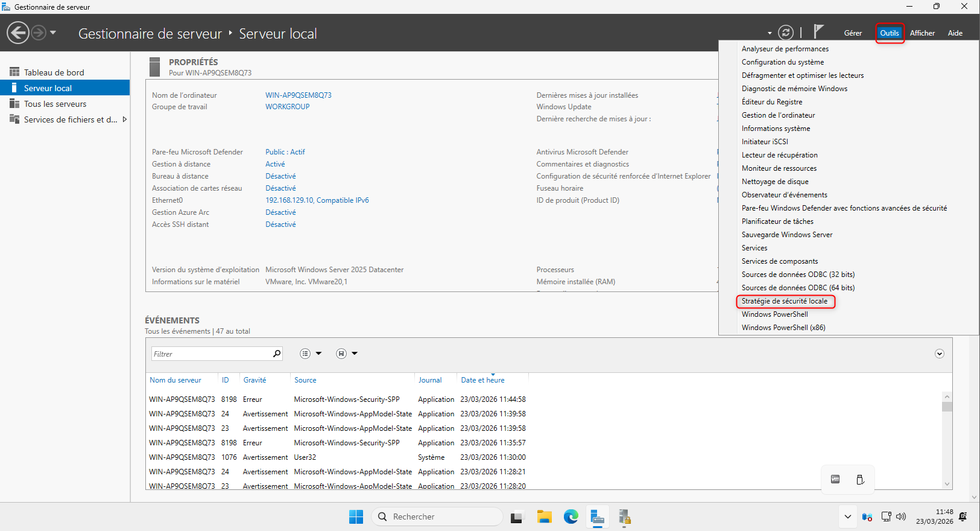Screen dimensions: 980x531
Task: Select Serveur local in sidebar
Action: 65,88
